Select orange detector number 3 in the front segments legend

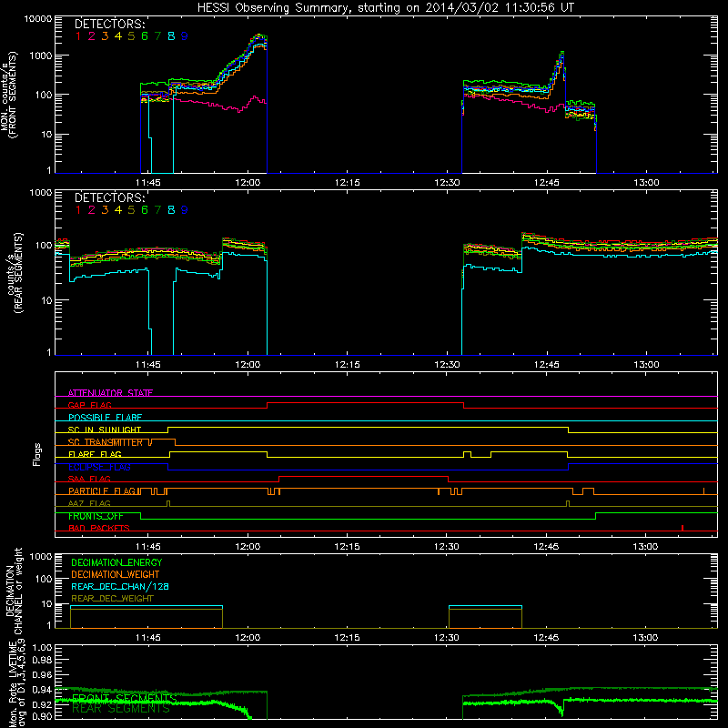click(x=105, y=36)
